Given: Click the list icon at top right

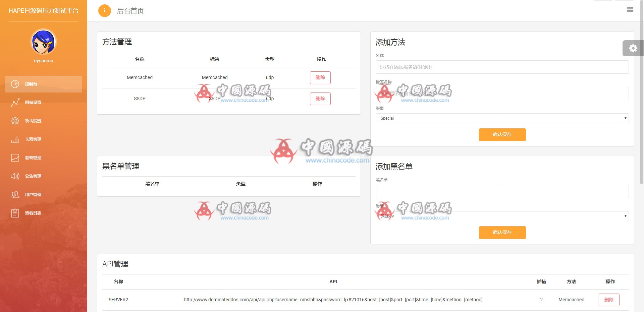Looking at the screenshot, I should click(630, 10).
